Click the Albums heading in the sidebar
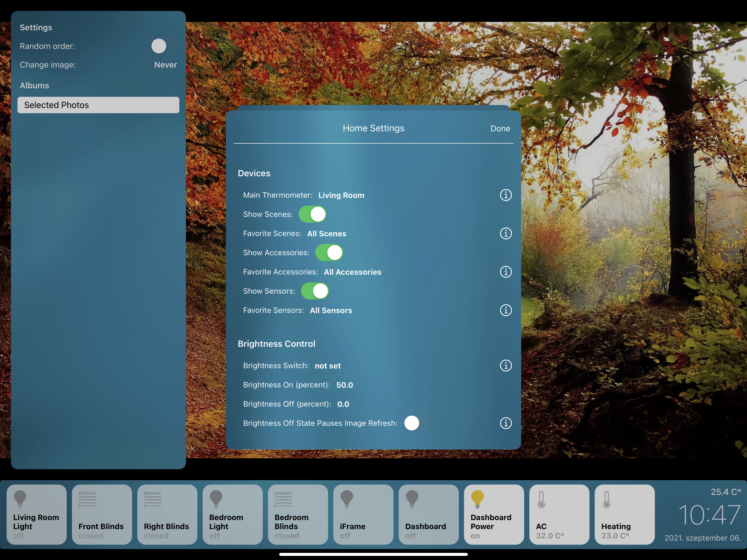Screen dimensions: 747x560 (34, 86)
